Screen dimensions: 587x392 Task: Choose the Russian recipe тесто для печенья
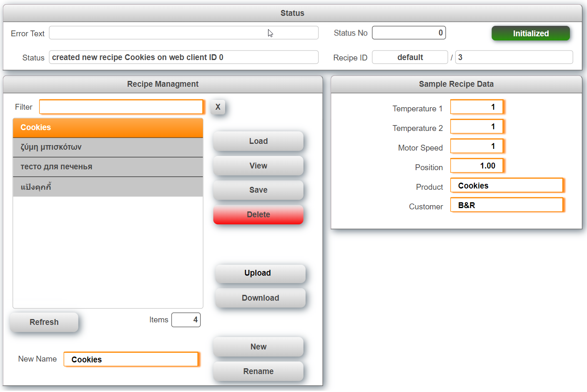108,167
